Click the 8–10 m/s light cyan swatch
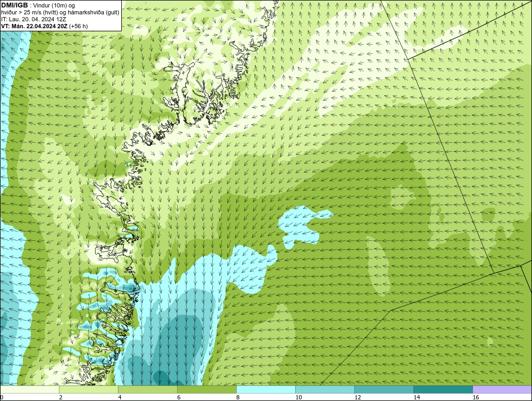The image size is (532, 401). 266,389
